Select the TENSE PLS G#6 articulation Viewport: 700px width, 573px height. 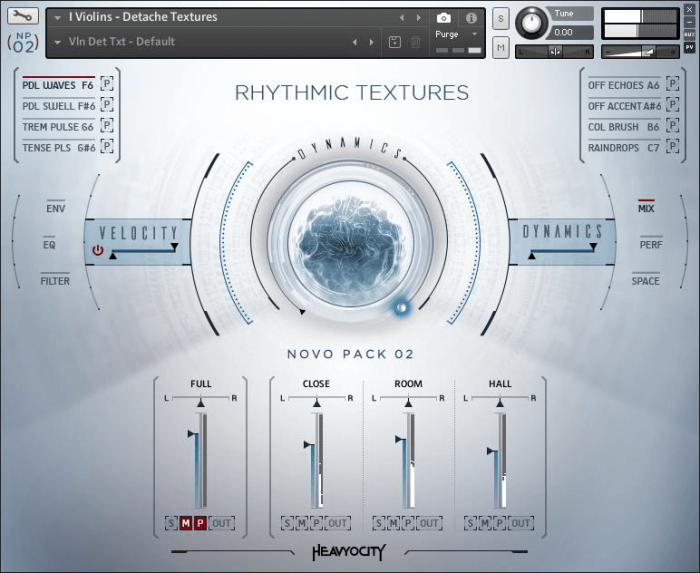click(x=59, y=148)
